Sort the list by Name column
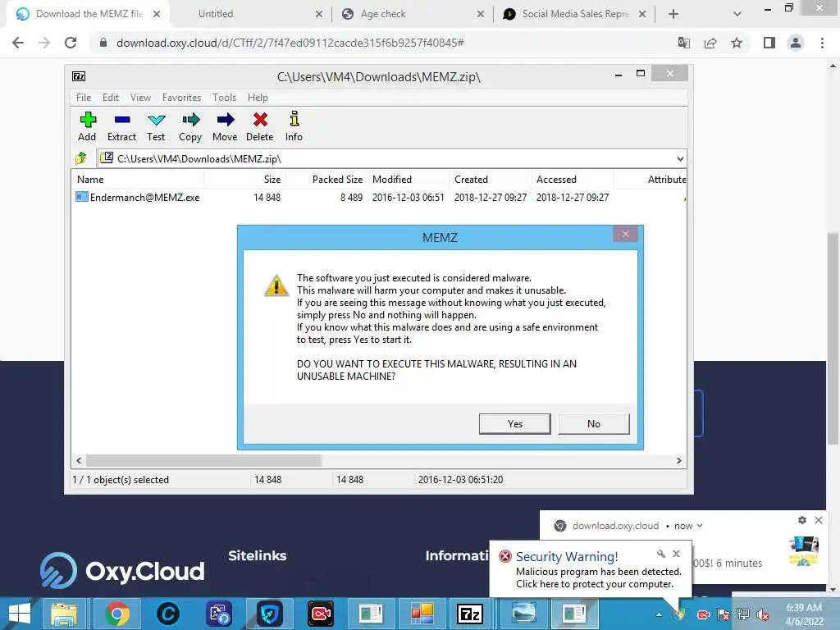Image resolution: width=840 pixels, height=630 pixels. pos(137,180)
